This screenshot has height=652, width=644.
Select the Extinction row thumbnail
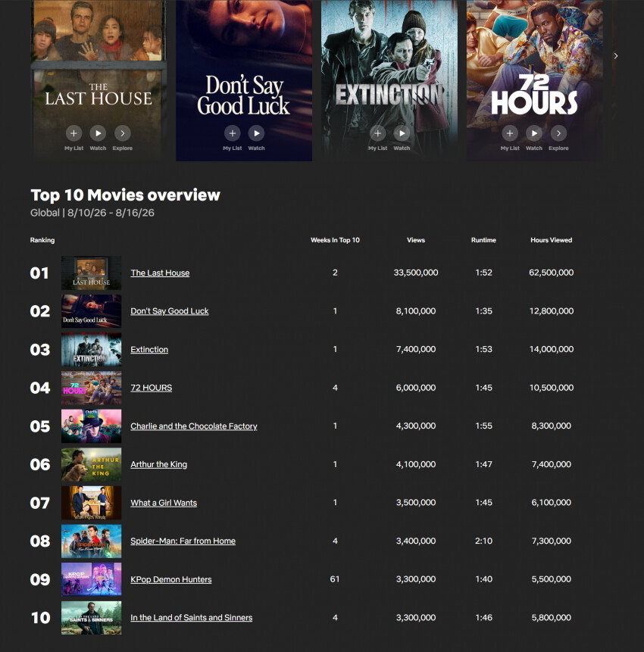91,349
